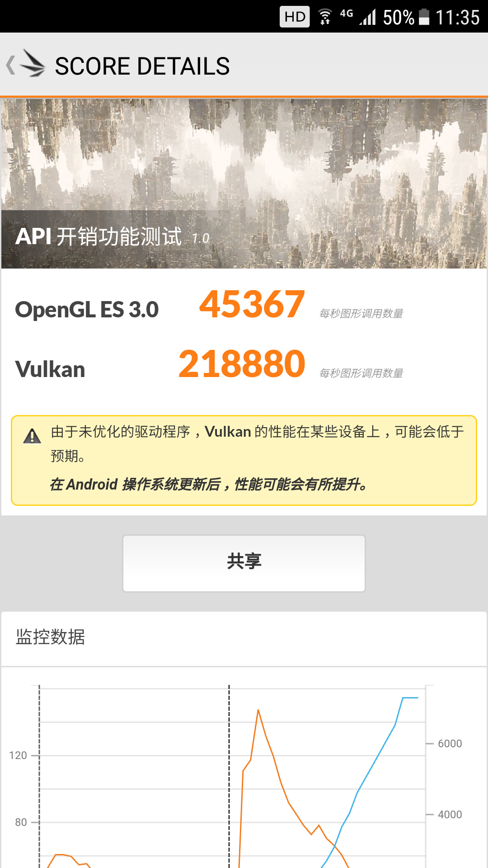
Task: Tap the 监控数据 monitoring section header
Action: coord(50,637)
